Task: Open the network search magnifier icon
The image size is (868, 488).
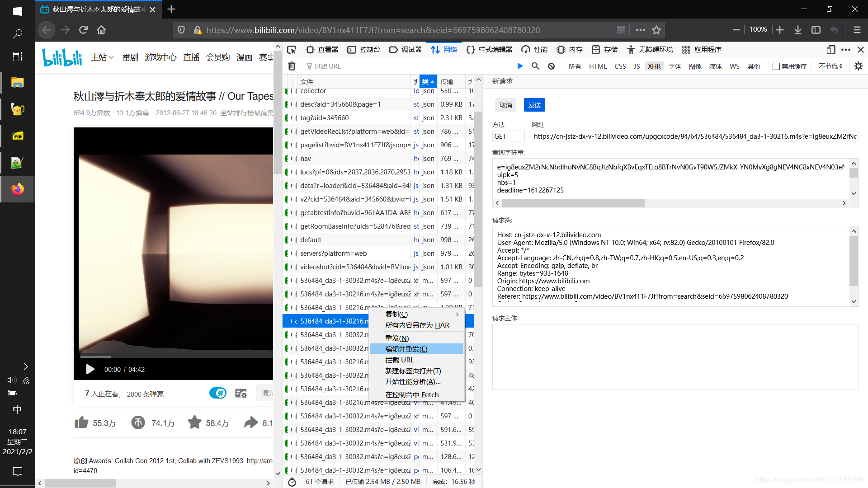Action: pos(535,66)
